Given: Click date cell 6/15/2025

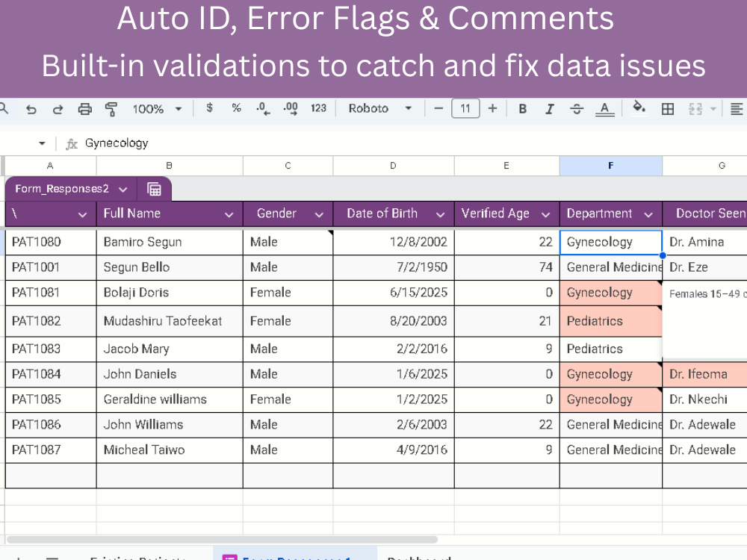Looking at the screenshot, I should 394,293.
